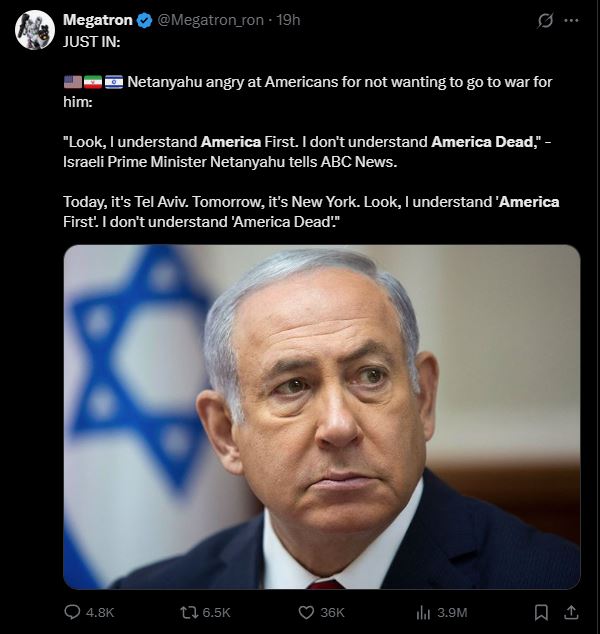Open the three-dot more options menu
Screen dimensions: 600x634
click(571, 20)
